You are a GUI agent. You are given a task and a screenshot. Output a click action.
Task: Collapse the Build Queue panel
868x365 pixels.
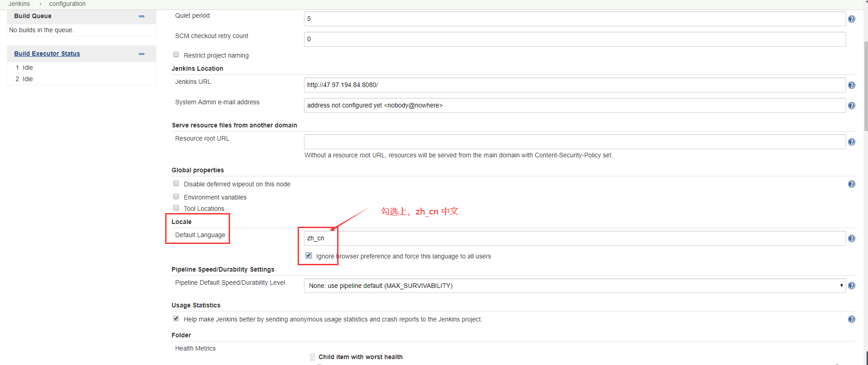point(142,16)
